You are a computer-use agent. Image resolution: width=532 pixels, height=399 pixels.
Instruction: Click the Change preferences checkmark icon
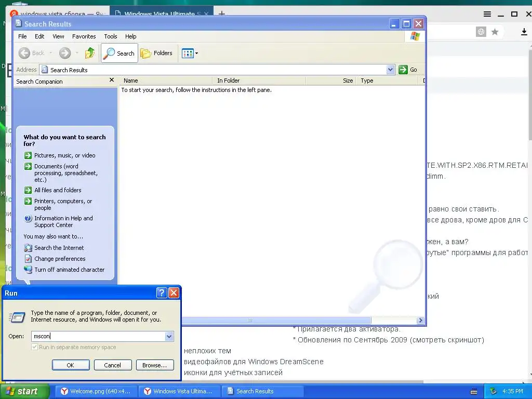(x=28, y=259)
